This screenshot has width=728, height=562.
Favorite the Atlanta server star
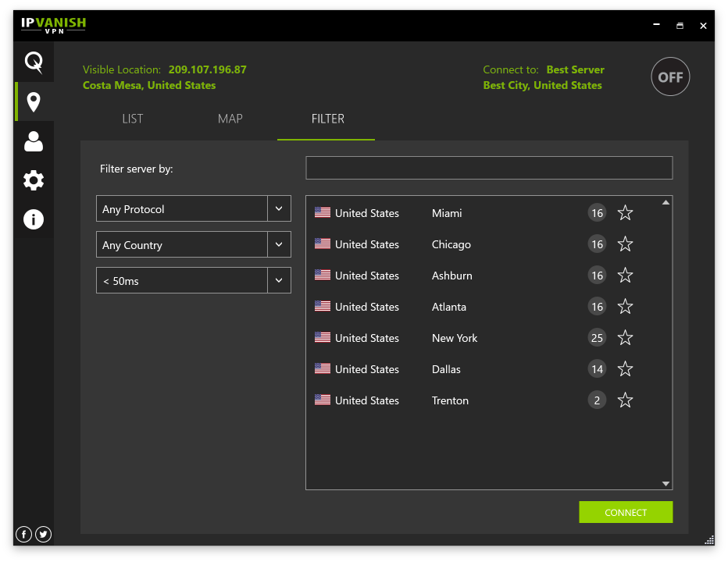[x=625, y=306]
